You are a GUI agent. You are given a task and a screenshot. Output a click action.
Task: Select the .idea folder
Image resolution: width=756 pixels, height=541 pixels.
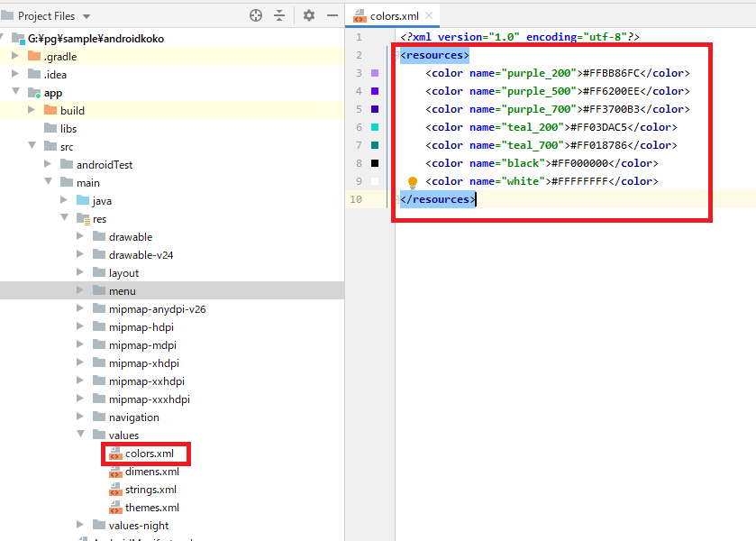55,74
